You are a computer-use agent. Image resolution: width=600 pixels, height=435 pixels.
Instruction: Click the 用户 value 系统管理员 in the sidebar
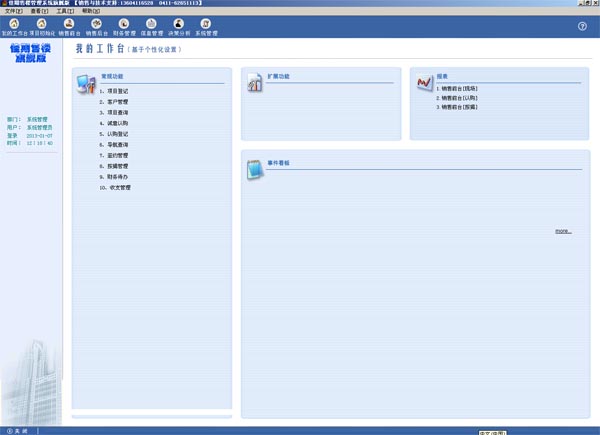coord(39,127)
